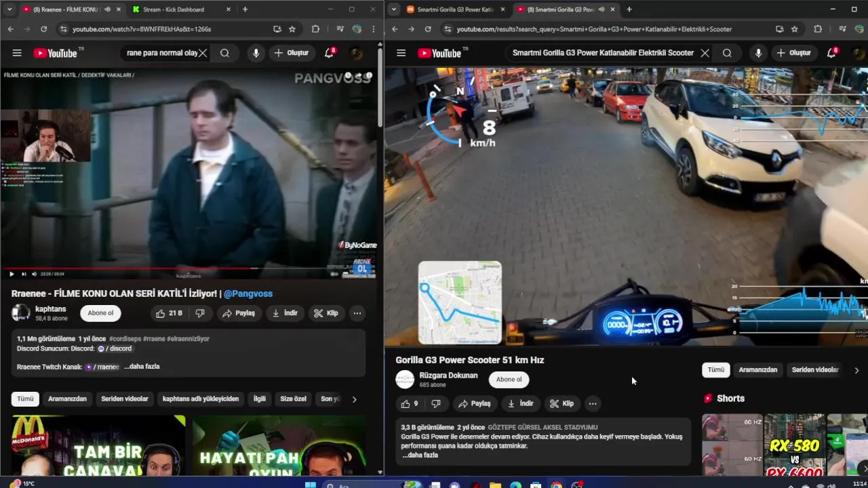This screenshot has width=868, height=488.
Task: Select İlgili chip
Action: coord(260,399)
